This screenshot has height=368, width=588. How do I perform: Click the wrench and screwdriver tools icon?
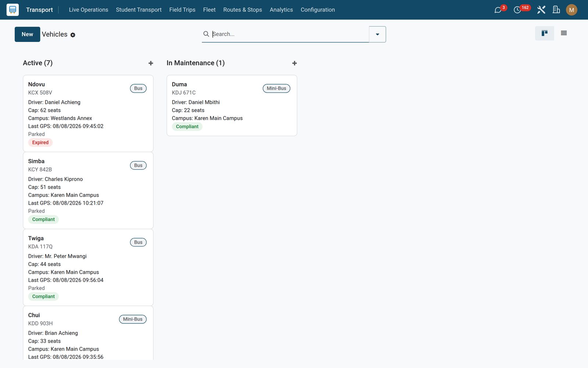[x=541, y=10]
